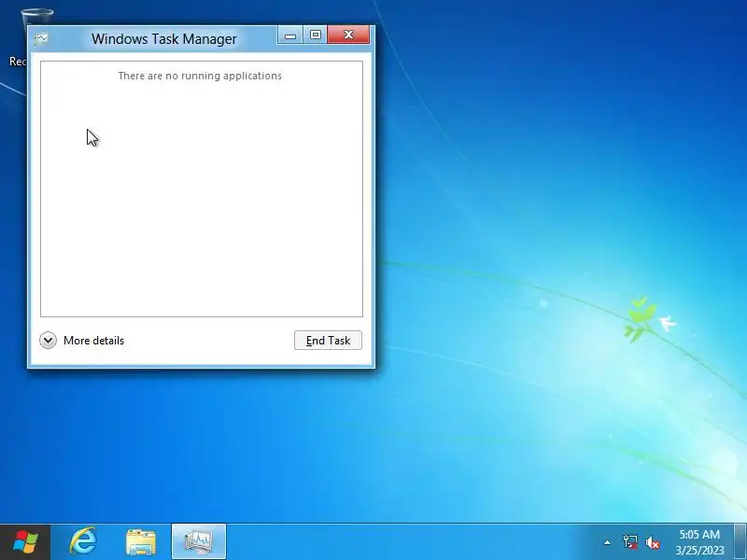Click Task Manager title bar icon

(x=41, y=38)
